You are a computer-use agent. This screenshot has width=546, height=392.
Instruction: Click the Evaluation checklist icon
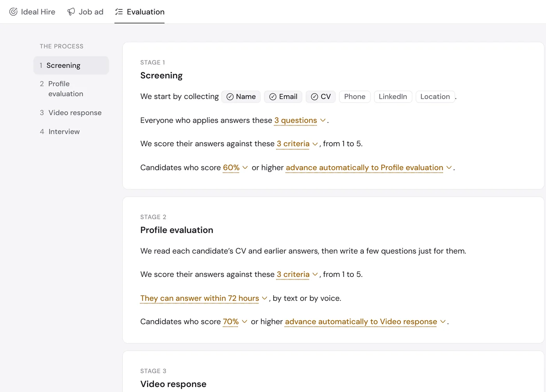pyautogui.click(x=119, y=12)
